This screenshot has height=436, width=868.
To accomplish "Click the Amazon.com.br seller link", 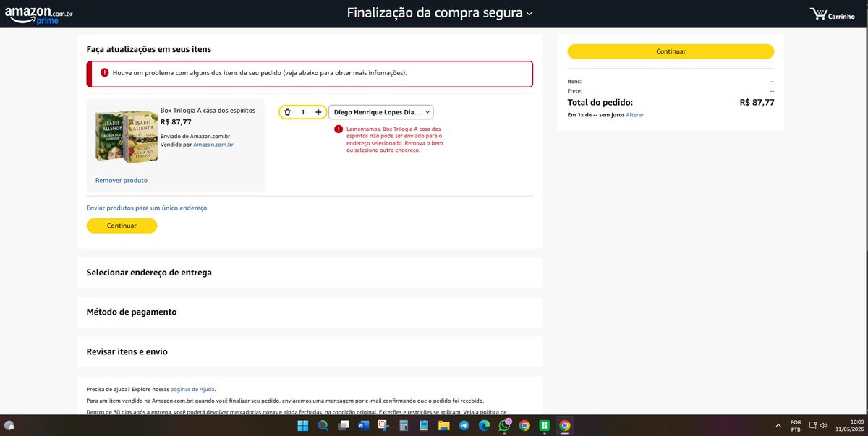I will click(213, 145).
